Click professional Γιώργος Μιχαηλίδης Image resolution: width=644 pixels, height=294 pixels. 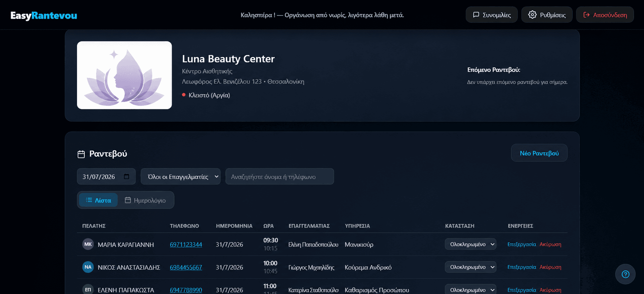[x=311, y=268]
